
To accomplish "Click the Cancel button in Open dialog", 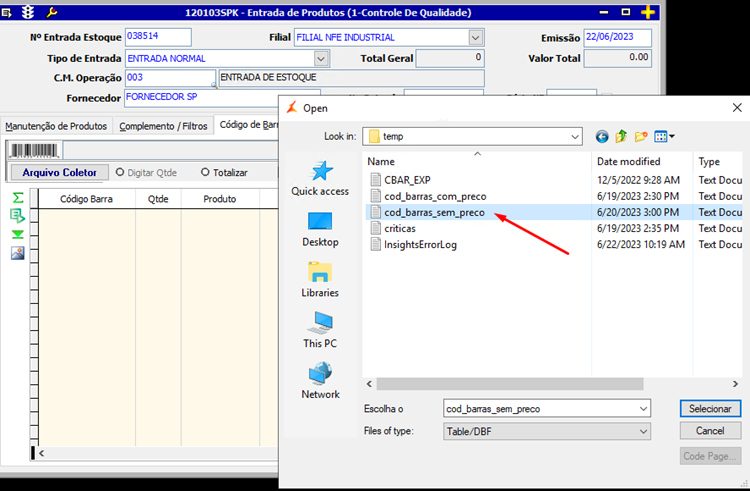I will [x=710, y=431].
